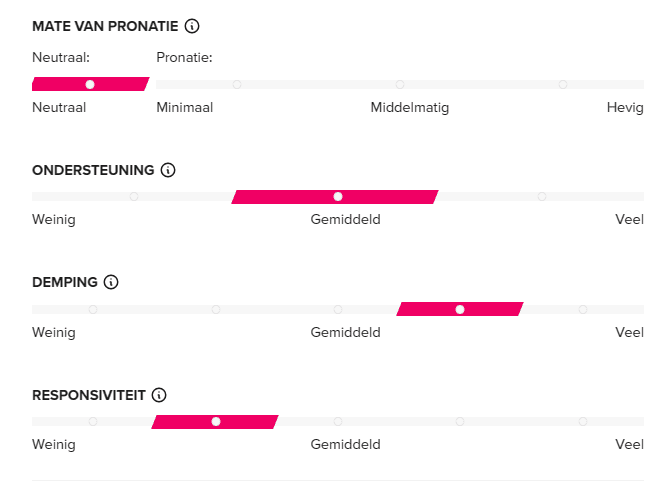Click highlighted second dot on Responsiviteit
The height and width of the screenshot is (502, 658).
coord(216,421)
